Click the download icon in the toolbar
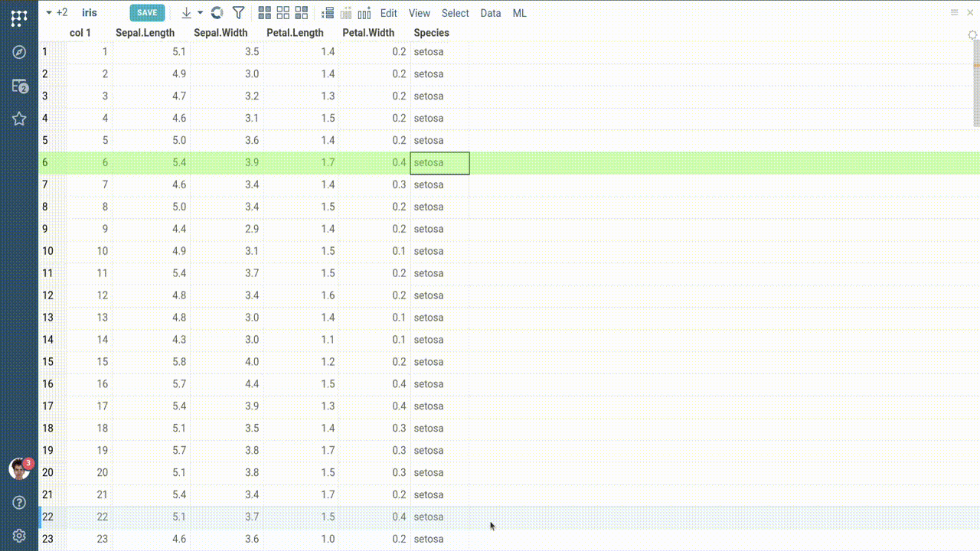Viewport: 980px width, 551px height. click(186, 13)
